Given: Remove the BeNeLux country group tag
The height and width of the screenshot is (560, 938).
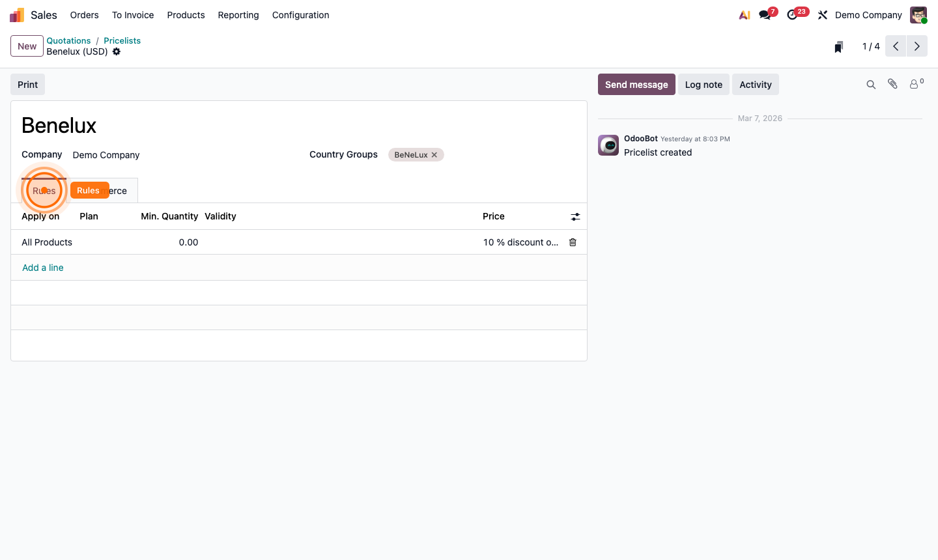Looking at the screenshot, I should [x=434, y=154].
